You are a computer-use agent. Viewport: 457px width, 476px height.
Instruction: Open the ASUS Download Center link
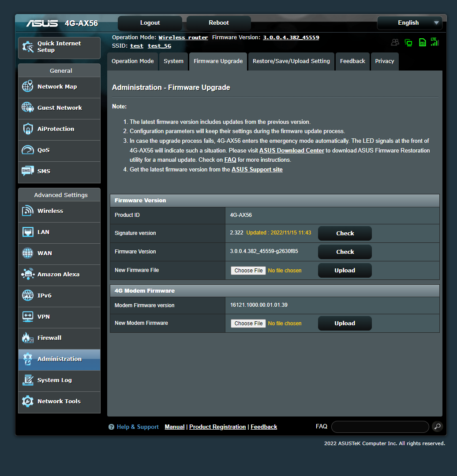coord(292,150)
